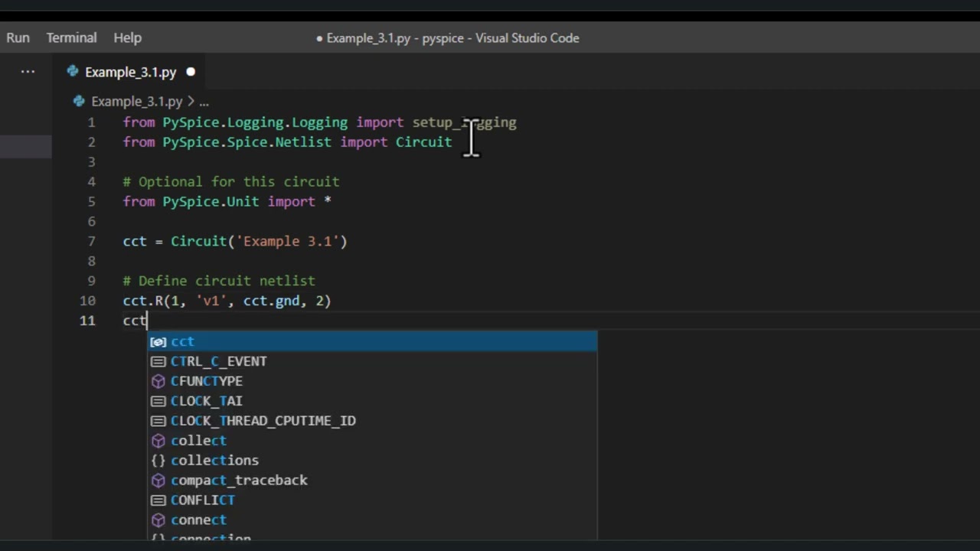Select the Example_3.1.py editor tab

[x=130, y=72]
